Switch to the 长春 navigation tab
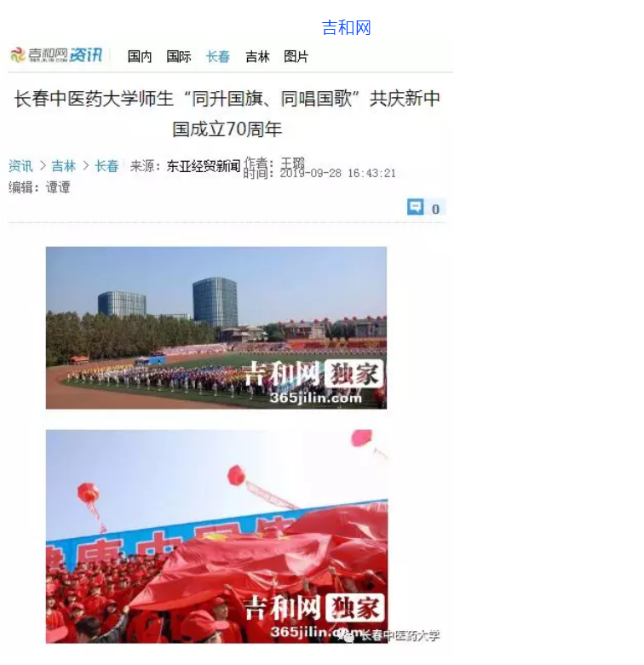Screen dimensions: 644x665 217,56
